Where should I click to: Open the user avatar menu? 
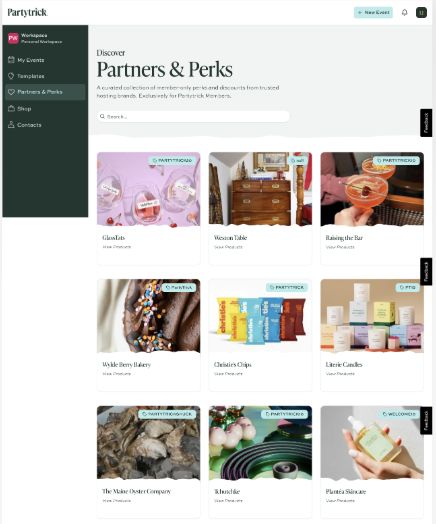tap(421, 12)
